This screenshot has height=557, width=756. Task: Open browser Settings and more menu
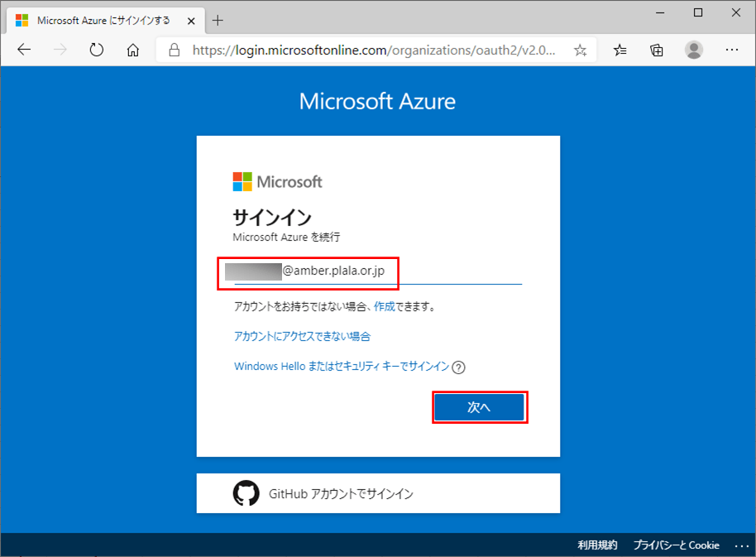point(731,50)
